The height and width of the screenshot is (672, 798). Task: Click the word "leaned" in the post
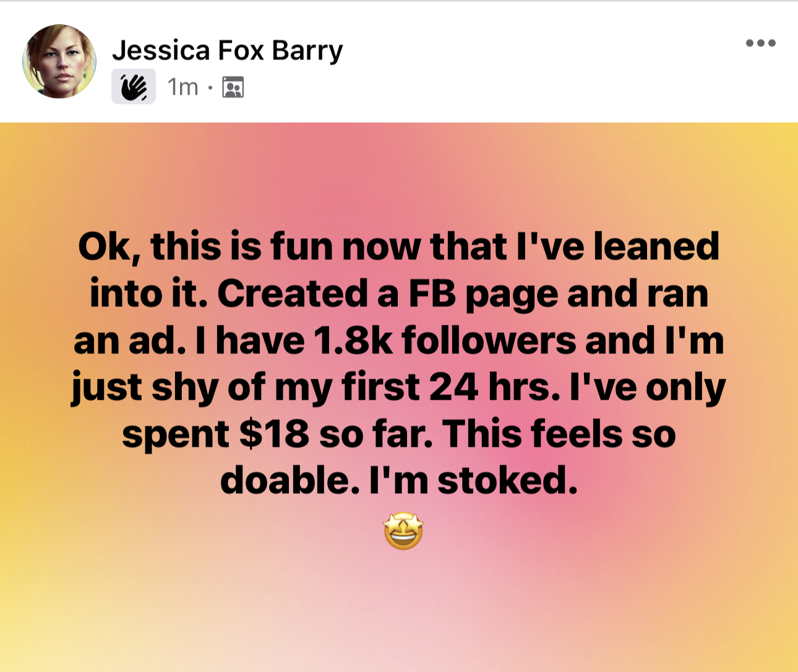[656, 246]
